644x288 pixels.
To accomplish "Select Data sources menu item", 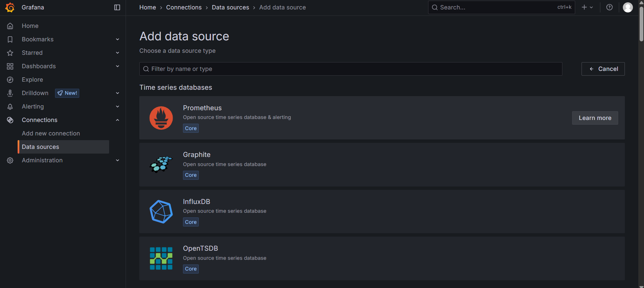I will 63,147.
